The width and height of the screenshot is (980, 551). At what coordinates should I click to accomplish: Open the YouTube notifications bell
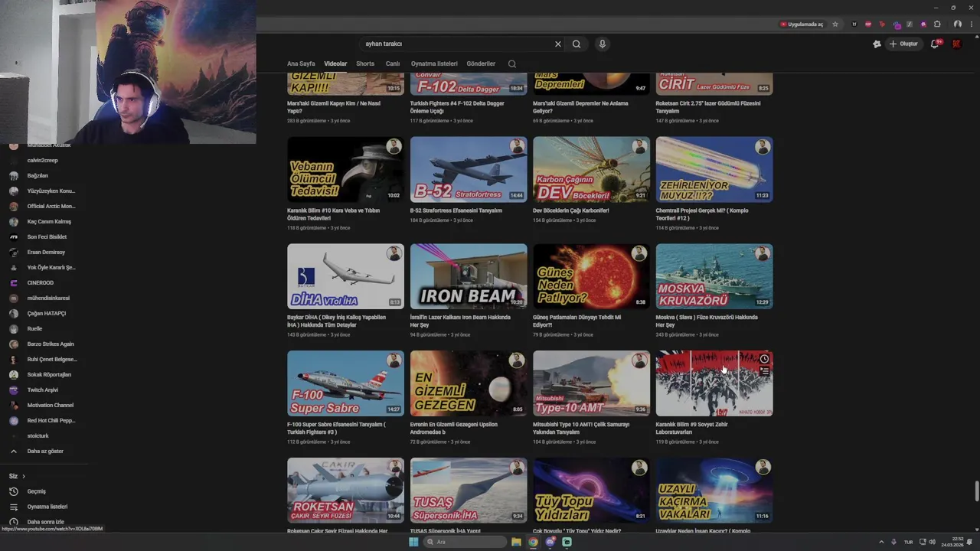coord(935,44)
